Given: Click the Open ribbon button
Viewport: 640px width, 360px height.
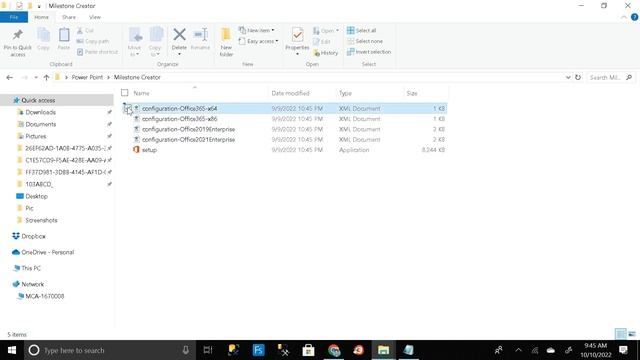Looking at the screenshot, I should pos(326,31).
